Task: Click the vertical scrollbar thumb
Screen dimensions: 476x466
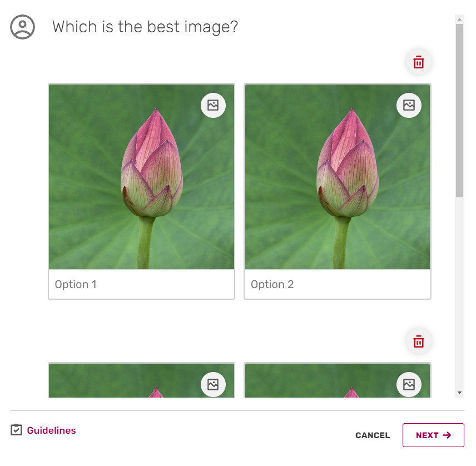Action: tap(460, 111)
